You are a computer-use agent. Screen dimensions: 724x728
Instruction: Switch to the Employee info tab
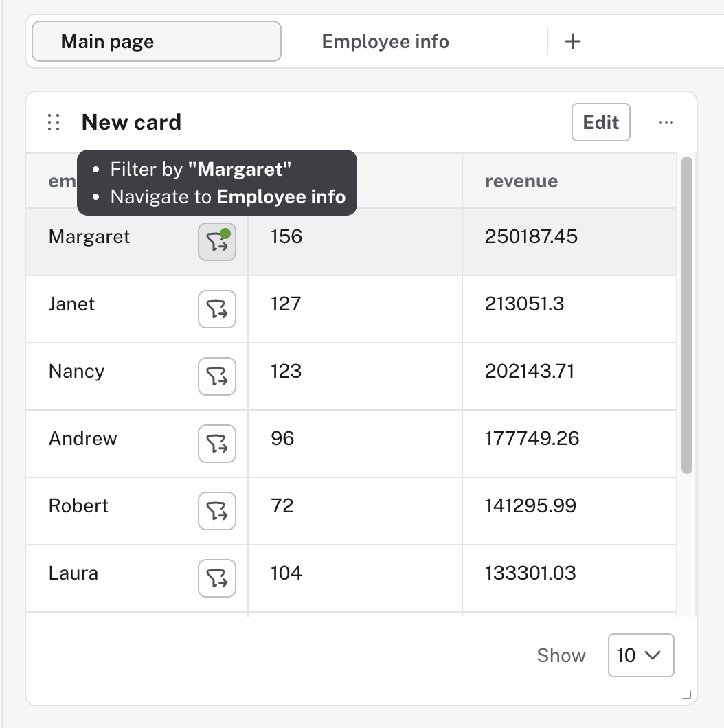[385, 41]
